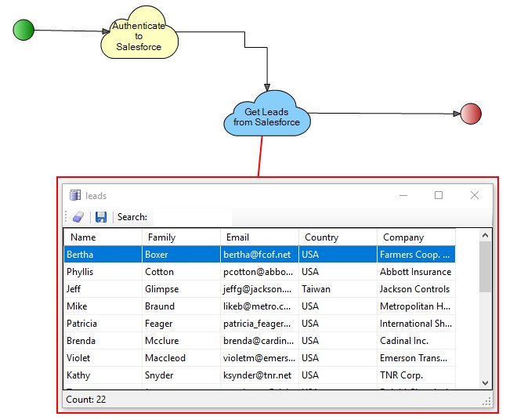The image size is (506, 420).
Task: Click the save floppy disk icon
Action: click(x=101, y=217)
